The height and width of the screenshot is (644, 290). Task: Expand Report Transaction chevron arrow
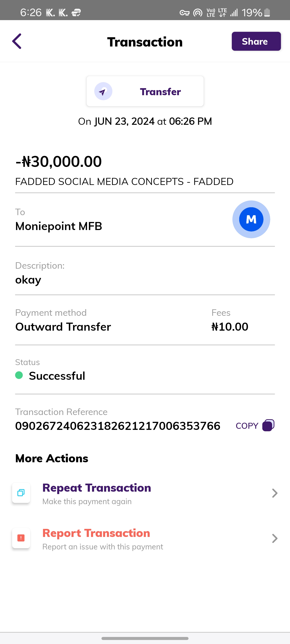tap(274, 539)
